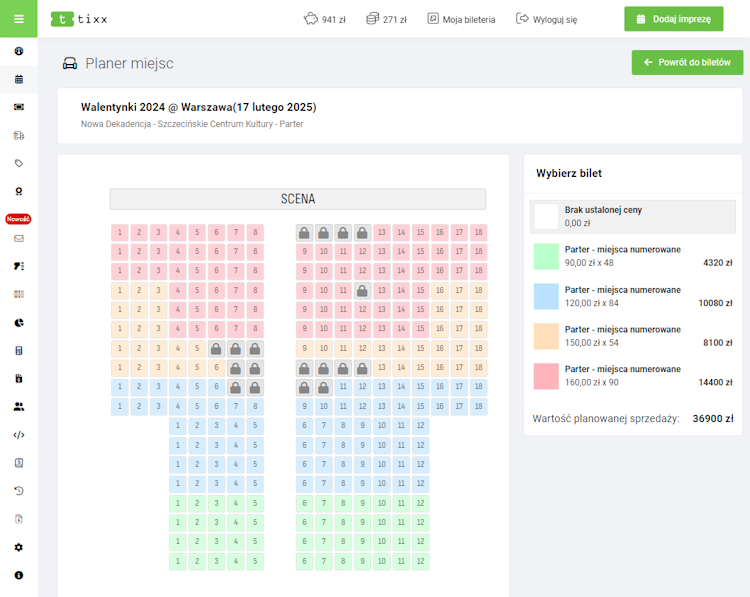Open the settings gear in the sidebar

(x=19, y=547)
